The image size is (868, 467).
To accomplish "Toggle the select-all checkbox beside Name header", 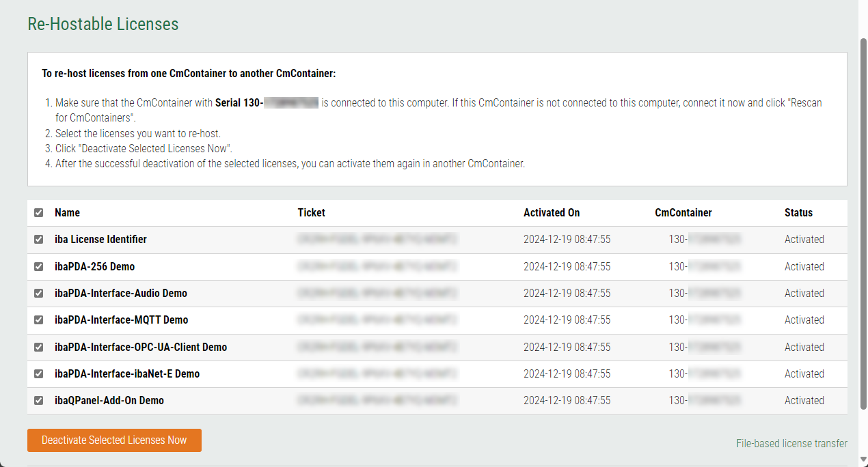I will click(39, 213).
